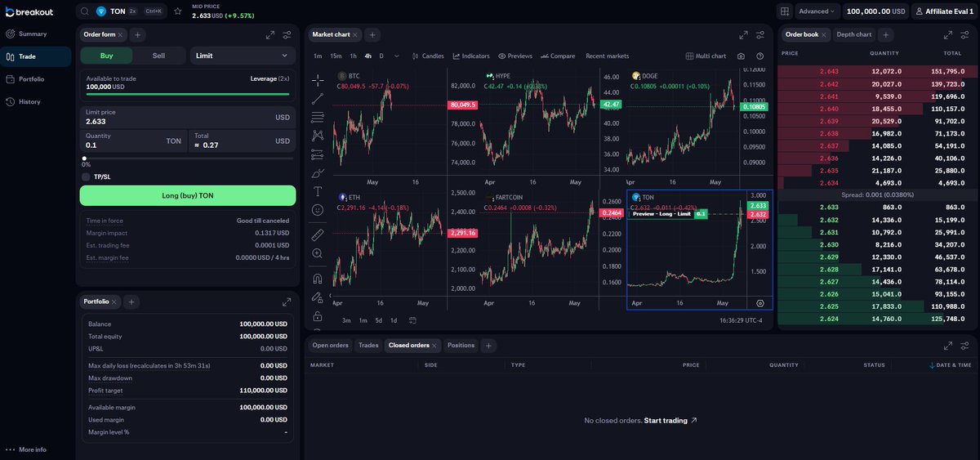This screenshot has height=460, width=980.
Task: Open the Date & Time sort column
Action: tap(951, 365)
